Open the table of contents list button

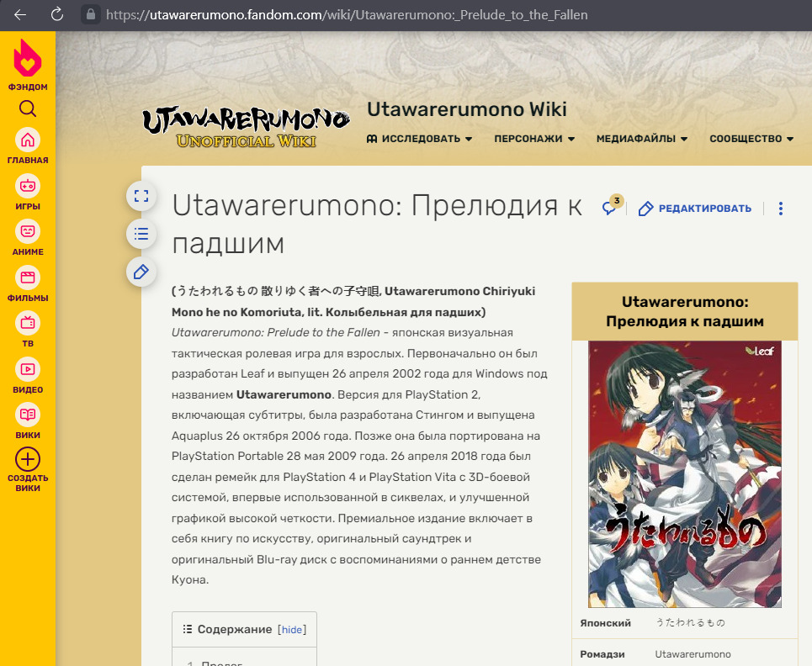(141, 234)
